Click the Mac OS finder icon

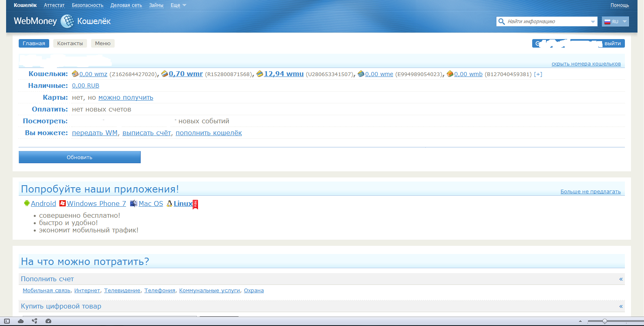point(133,203)
